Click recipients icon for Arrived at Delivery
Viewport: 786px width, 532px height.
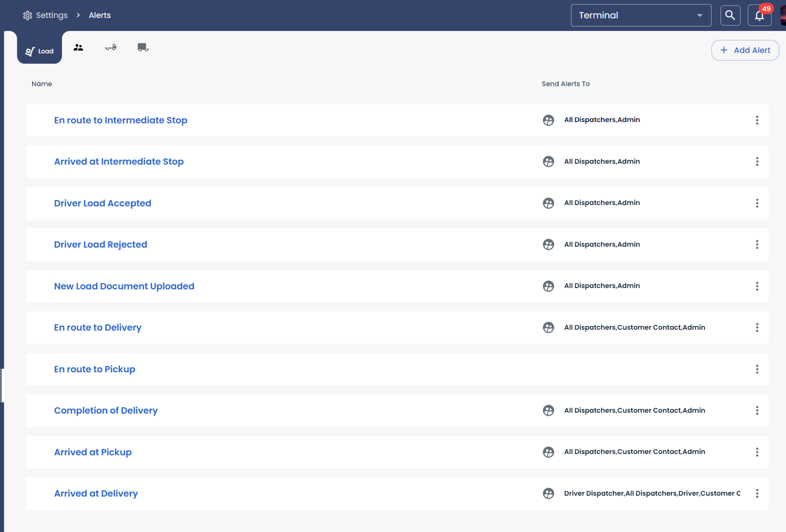tap(548, 494)
